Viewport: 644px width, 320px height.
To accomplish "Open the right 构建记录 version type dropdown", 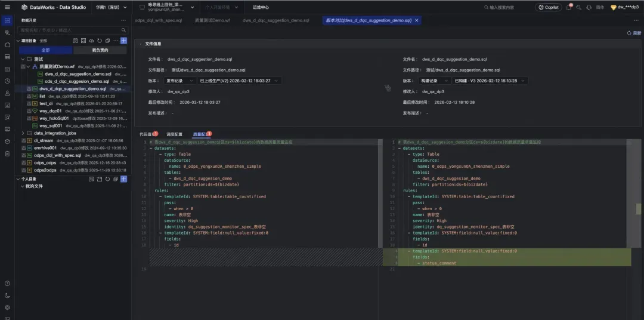I will (x=434, y=81).
